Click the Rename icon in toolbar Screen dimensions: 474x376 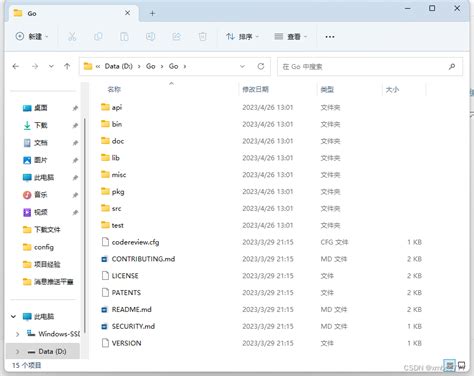coord(150,36)
